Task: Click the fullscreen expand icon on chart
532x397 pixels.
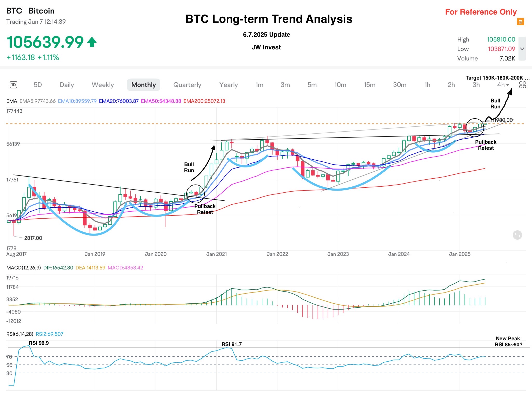Action: pyautogui.click(x=517, y=235)
